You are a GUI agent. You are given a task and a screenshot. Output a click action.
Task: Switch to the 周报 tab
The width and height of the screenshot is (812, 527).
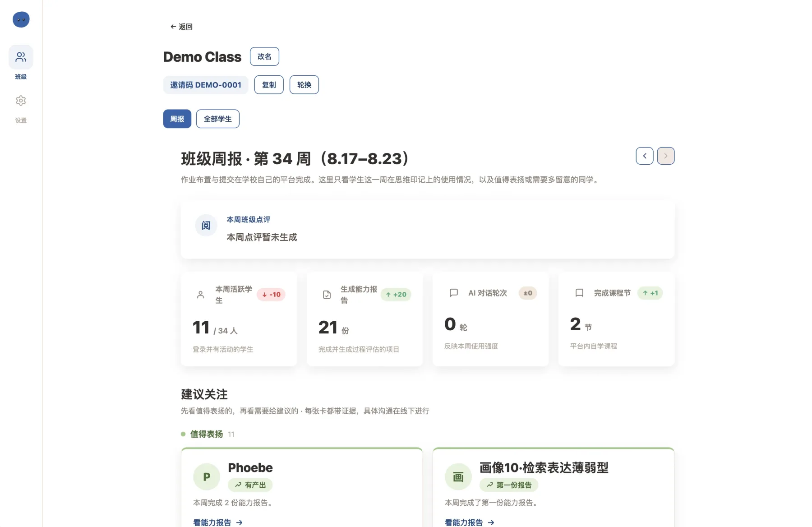(177, 119)
